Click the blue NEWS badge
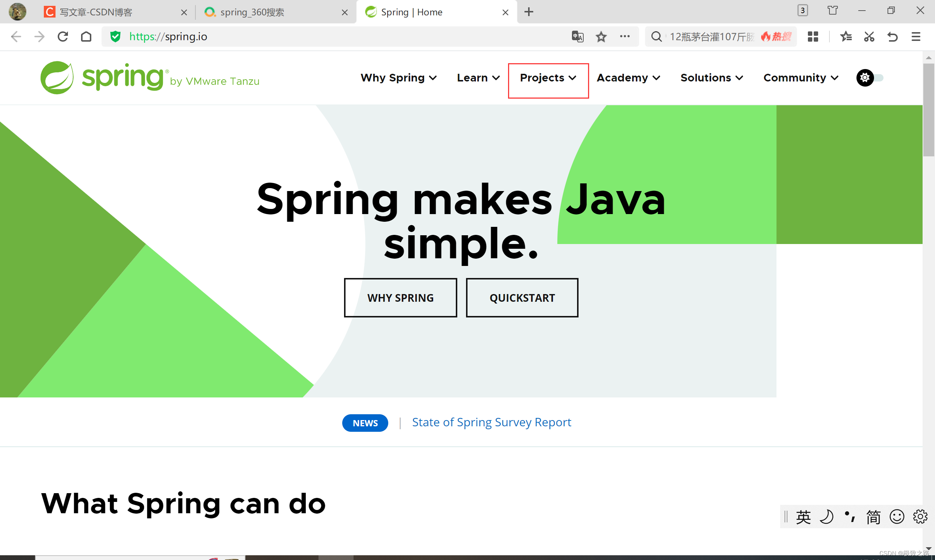This screenshot has height=560, width=935. click(x=365, y=423)
